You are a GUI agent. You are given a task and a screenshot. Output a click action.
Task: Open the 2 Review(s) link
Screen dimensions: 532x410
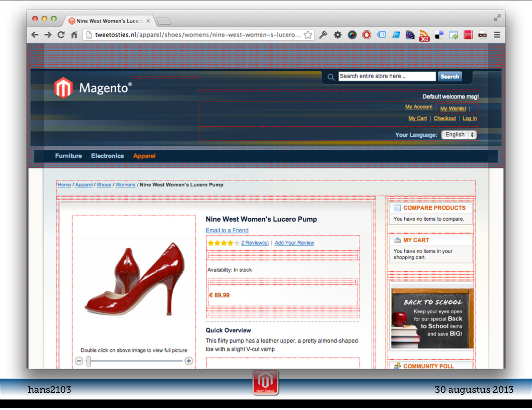pos(255,243)
